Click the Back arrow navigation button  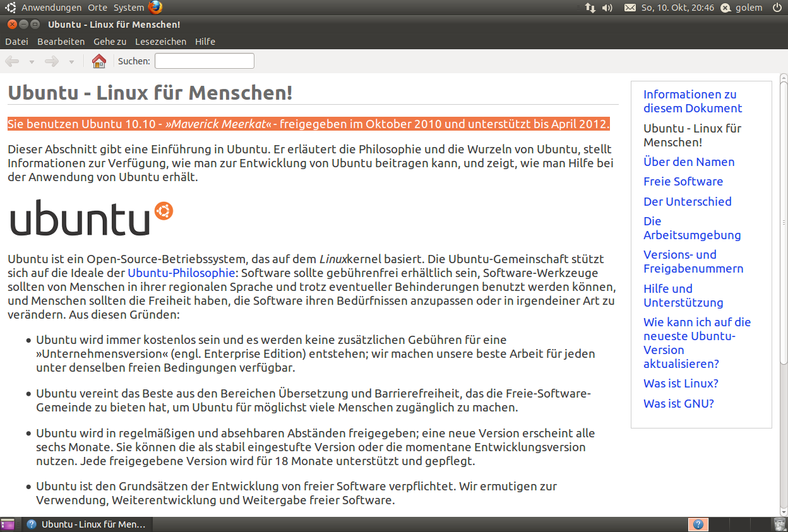point(12,61)
